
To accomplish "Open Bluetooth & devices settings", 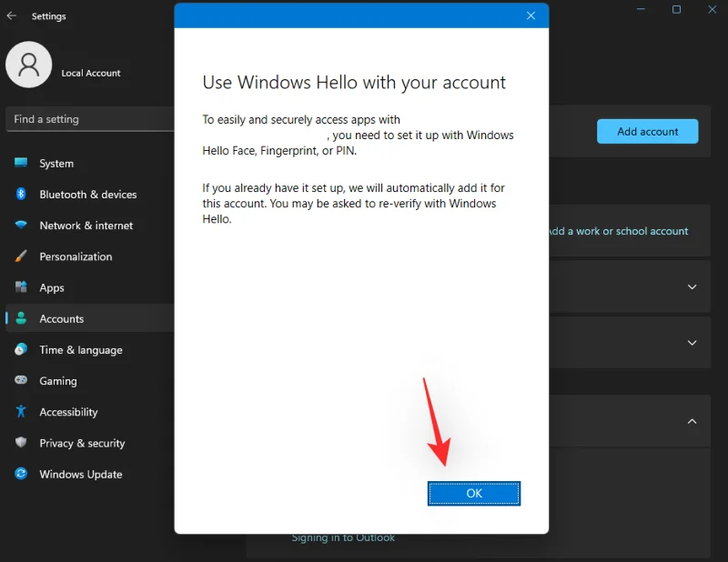I will (90, 195).
